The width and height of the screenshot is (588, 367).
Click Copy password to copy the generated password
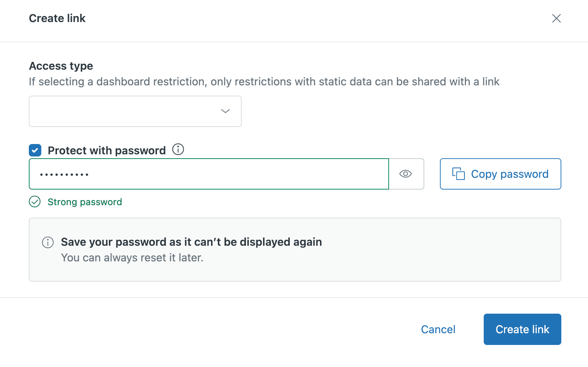click(x=500, y=174)
